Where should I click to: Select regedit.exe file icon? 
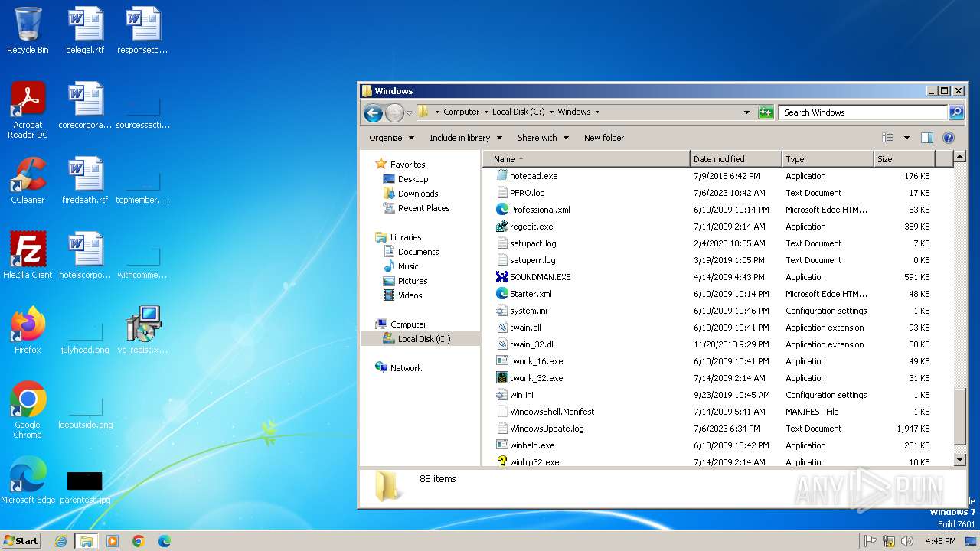pyautogui.click(x=502, y=227)
